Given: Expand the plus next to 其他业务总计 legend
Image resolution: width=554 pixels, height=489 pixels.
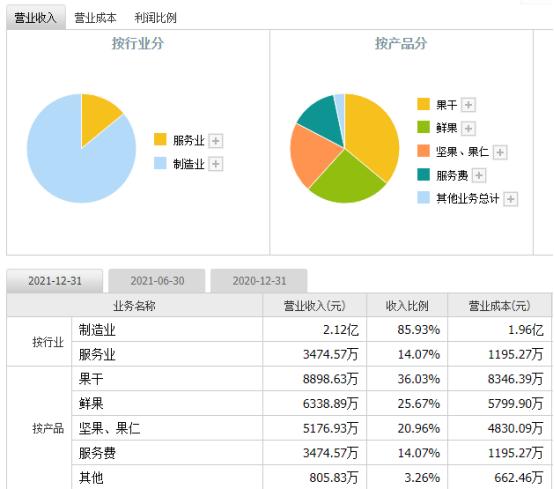Looking at the screenshot, I should (511, 199).
